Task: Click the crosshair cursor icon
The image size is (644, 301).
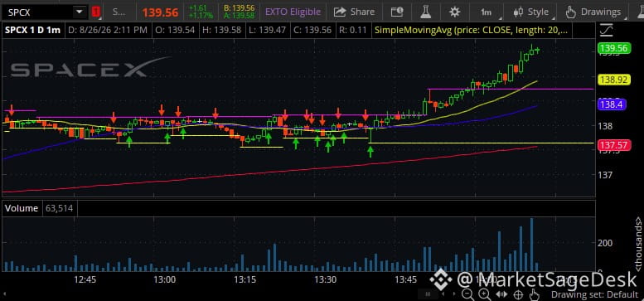Action: [x=518, y=294]
